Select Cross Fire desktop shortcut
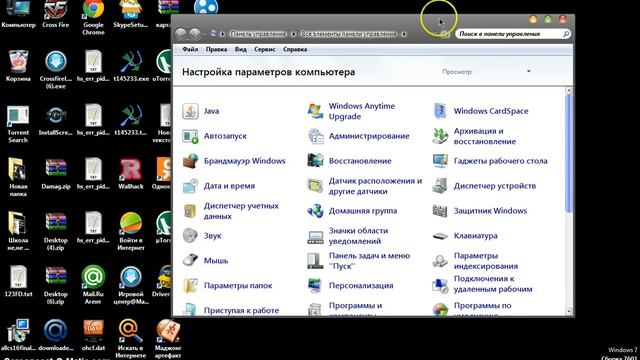The height and width of the screenshot is (360, 640). point(56,14)
